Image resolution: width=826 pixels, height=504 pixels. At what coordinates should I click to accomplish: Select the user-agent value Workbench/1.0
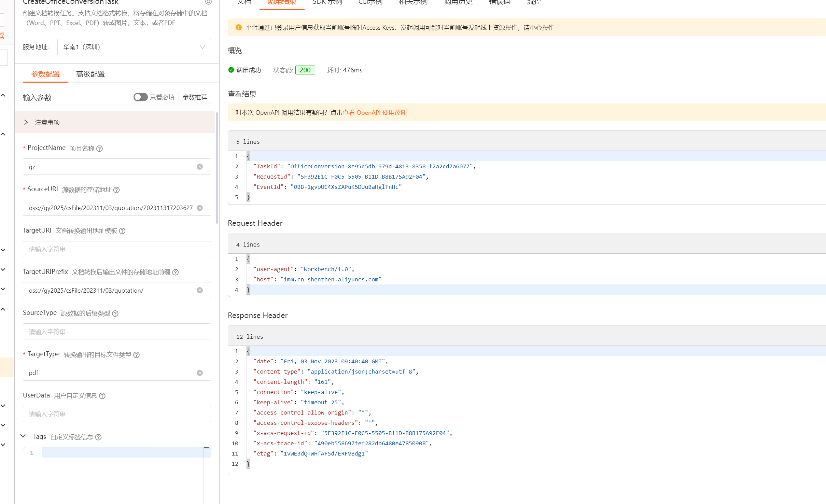[x=326, y=269]
